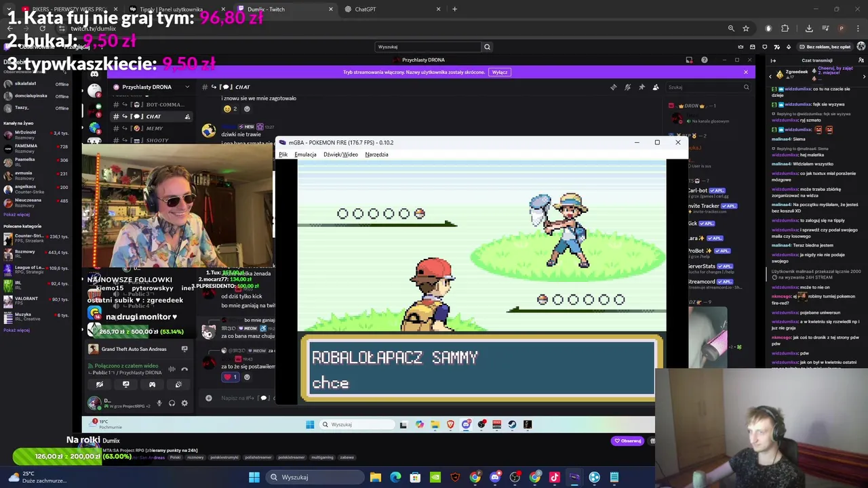
Task: Click Discord attach plus icon in message box
Action: tap(209, 398)
